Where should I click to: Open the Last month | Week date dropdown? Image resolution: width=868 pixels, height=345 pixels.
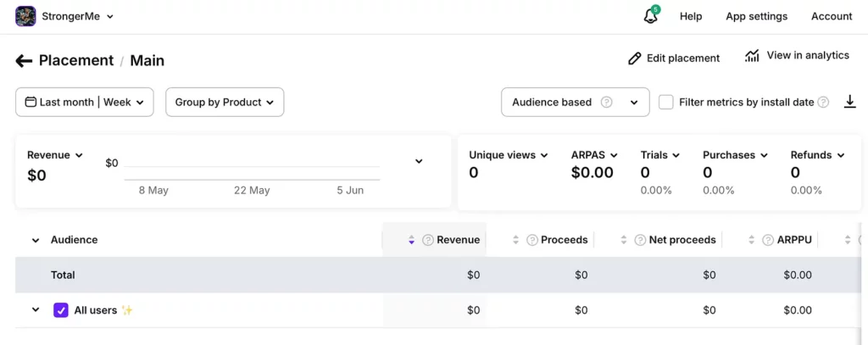click(x=85, y=103)
